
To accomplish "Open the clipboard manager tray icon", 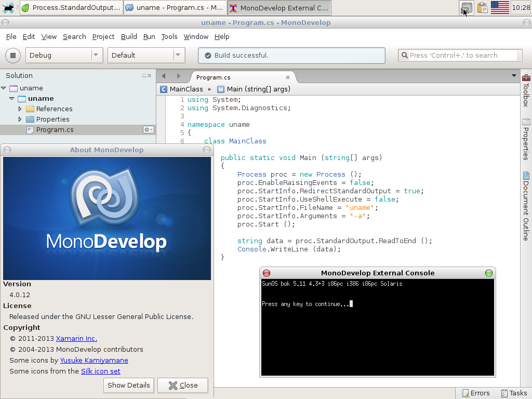I will click(x=482, y=7).
